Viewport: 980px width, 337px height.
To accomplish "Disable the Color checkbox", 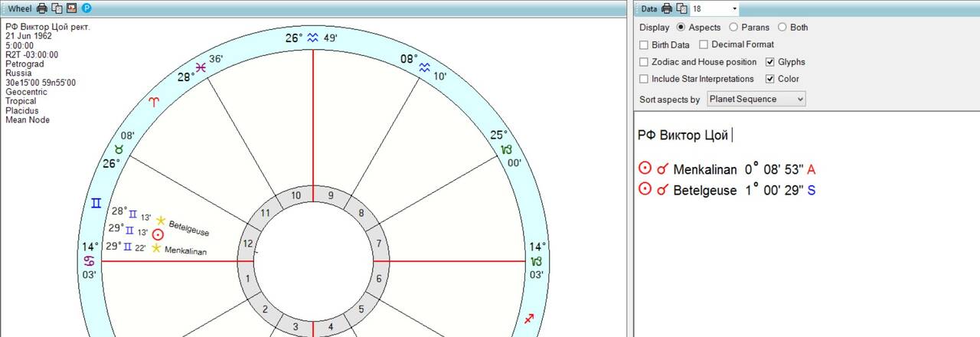I will [x=770, y=79].
